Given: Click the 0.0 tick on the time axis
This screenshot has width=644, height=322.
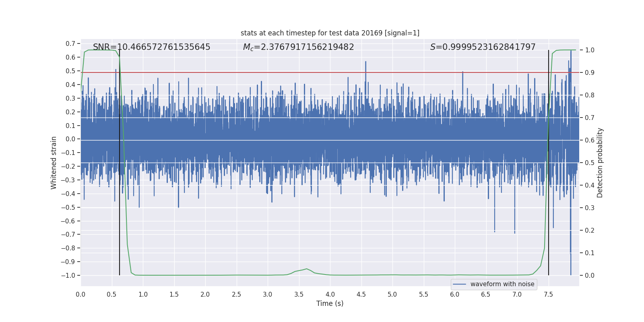Looking at the screenshot, I should click(80, 294).
